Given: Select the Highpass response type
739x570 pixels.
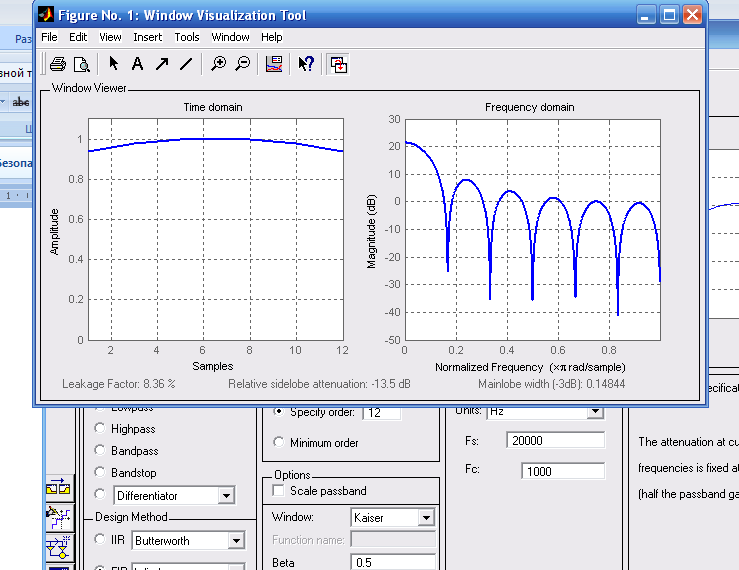Looking at the screenshot, I should pos(99,428).
